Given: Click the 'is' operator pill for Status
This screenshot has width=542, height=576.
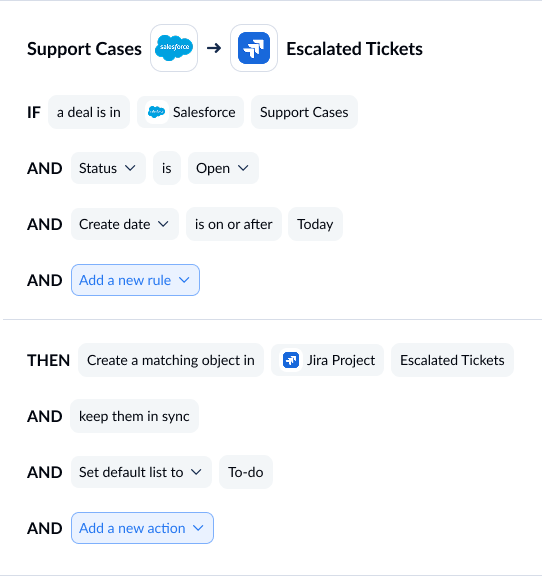Looking at the screenshot, I should coord(167,168).
